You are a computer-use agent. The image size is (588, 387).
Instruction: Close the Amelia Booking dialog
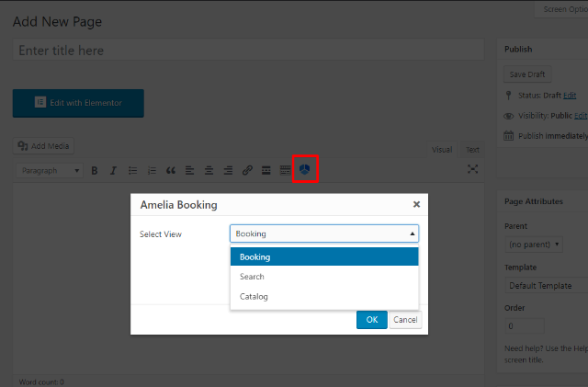(416, 205)
